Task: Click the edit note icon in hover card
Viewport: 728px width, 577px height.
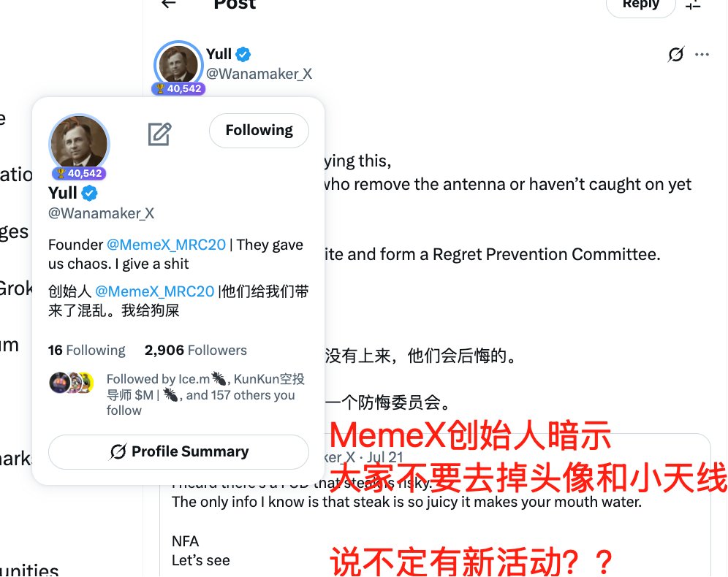Action: click(160, 134)
